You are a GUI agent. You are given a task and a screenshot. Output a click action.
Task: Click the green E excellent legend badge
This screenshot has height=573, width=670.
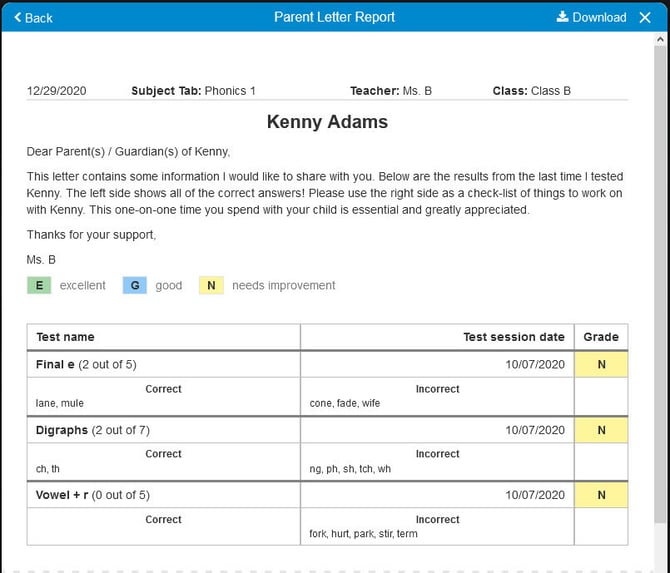39,285
